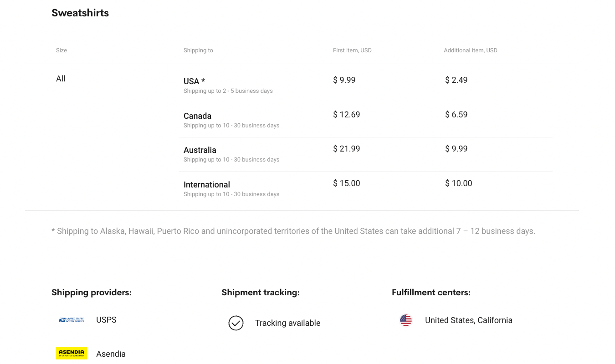Image resolution: width=615 pixels, height=364 pixels.
Task: Click the USPS shipping provider logo
Action: [x=72, y=320]
